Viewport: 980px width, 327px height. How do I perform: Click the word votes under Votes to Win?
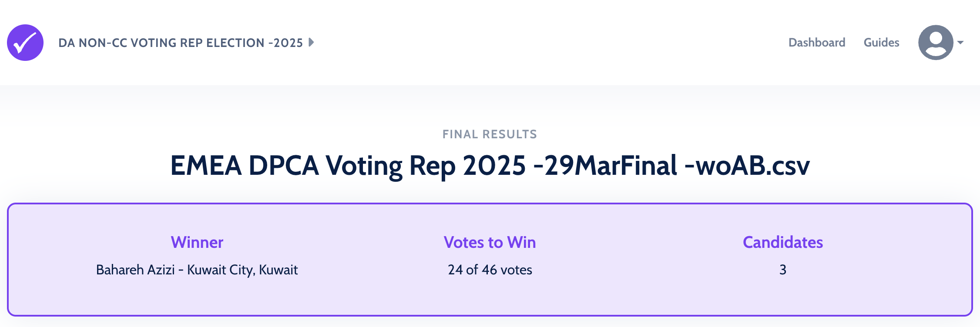pos(516,270)
